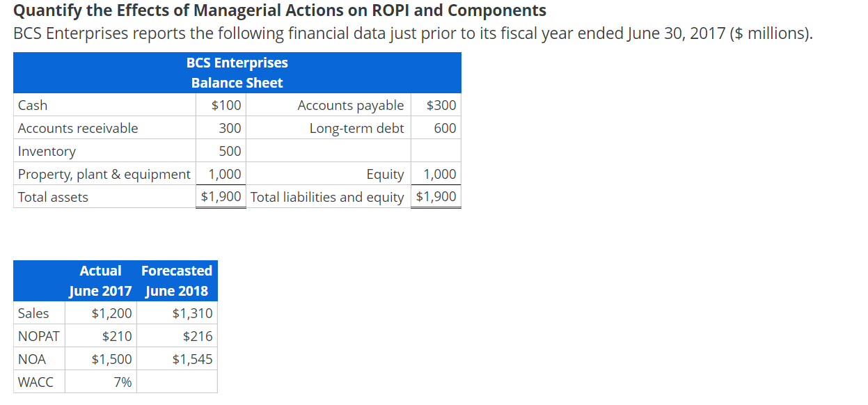Click the Total liabilities and equity label
Image resolution: width=868 pixels, height=405 pixels.
328,196
